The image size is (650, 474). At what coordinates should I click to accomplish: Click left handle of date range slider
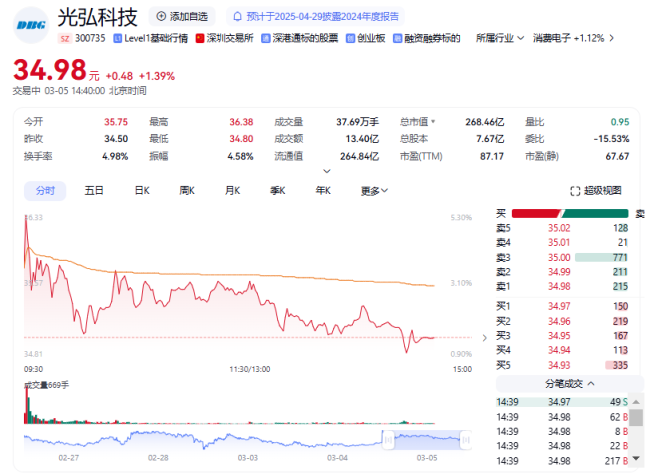tap(388, 440)
